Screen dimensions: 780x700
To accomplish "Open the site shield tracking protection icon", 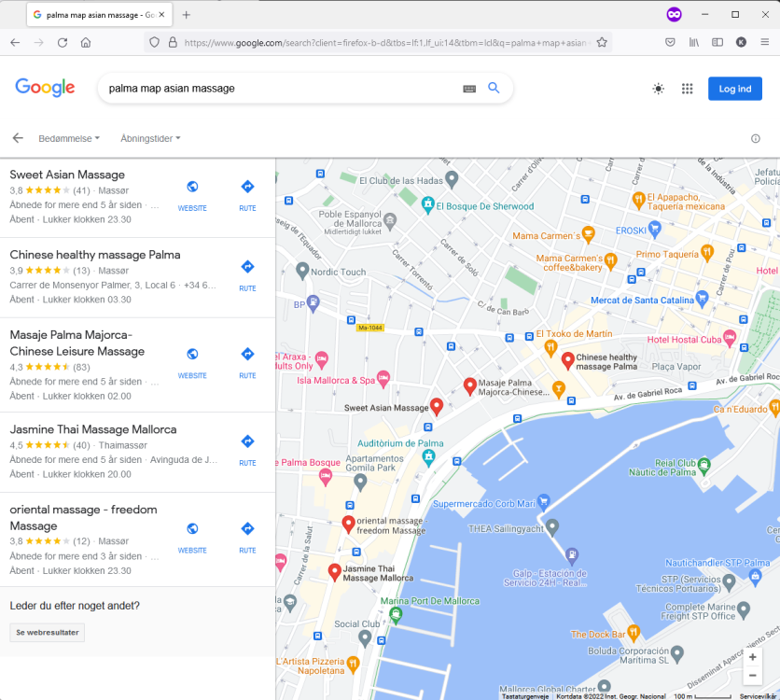I will (154, 43).
